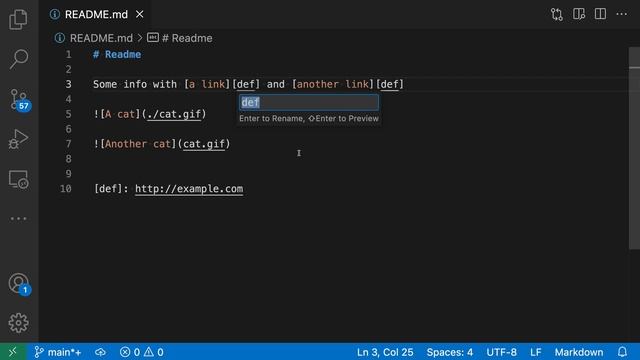Image resolution: width=640 pixels, height=360 pixels.
Task: Click README.md in the breadcrumb
Action: [101, 38]
